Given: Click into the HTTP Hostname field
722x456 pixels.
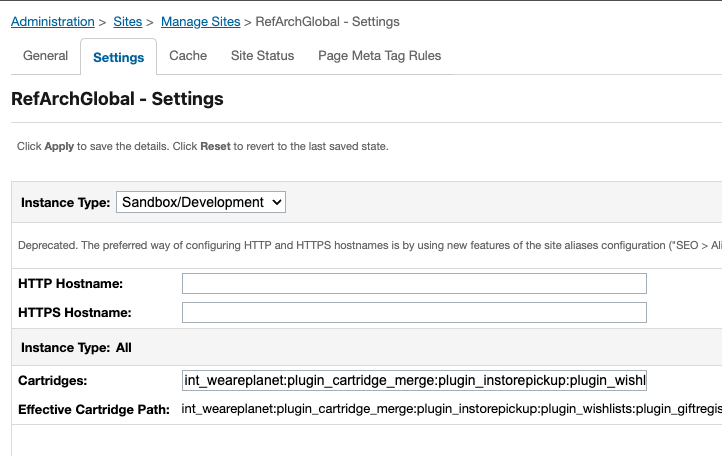Looking at the screenshot, I should tap(414, 284).
